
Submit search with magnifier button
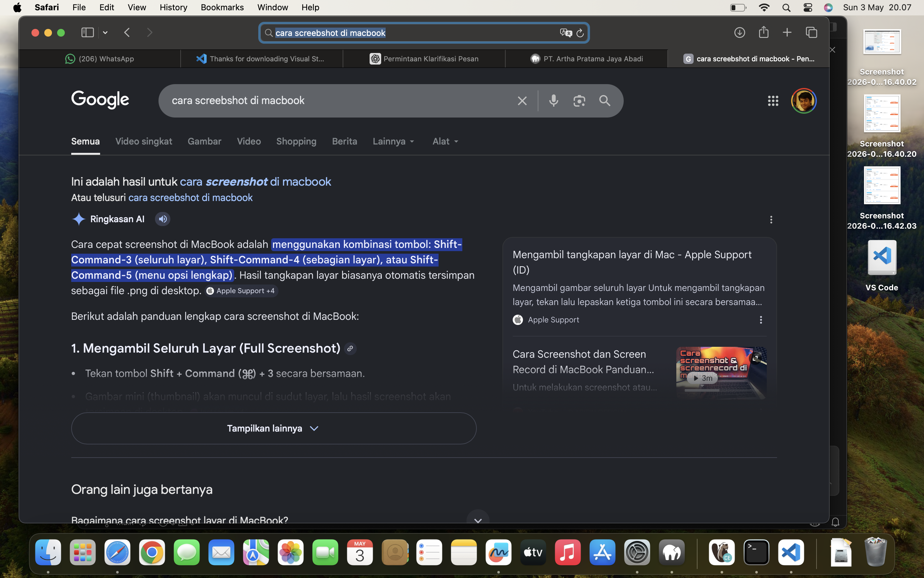point(605,101)
